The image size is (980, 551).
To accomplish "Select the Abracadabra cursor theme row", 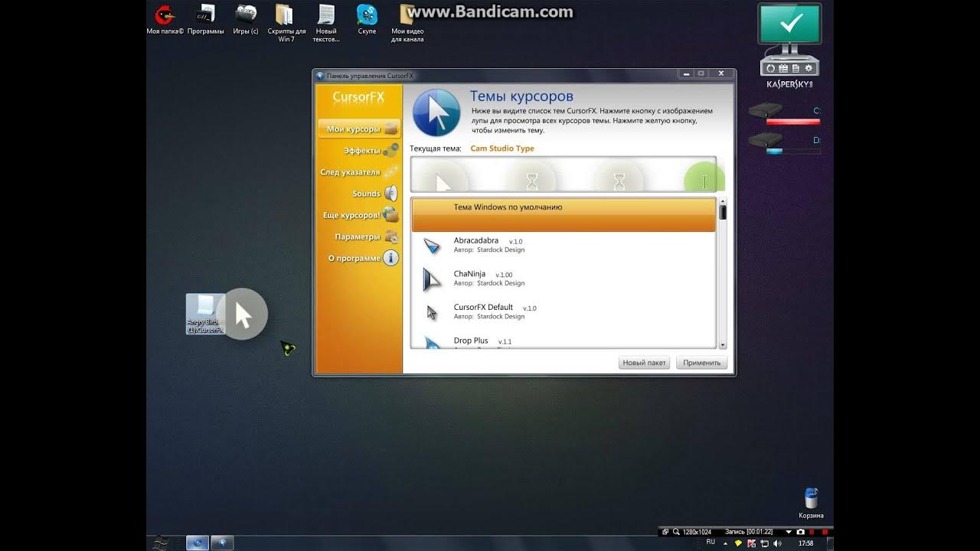I will 563,246.
